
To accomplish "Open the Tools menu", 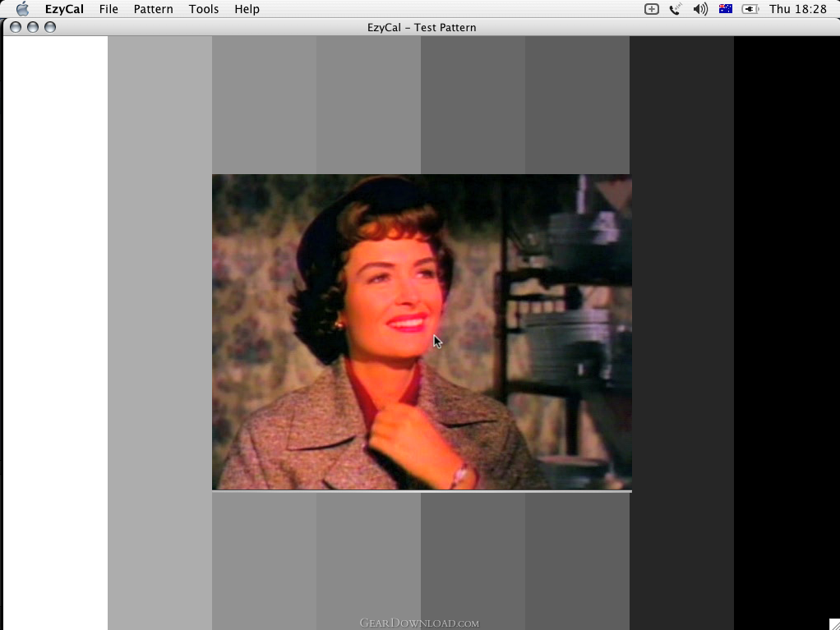I will 204,9.
